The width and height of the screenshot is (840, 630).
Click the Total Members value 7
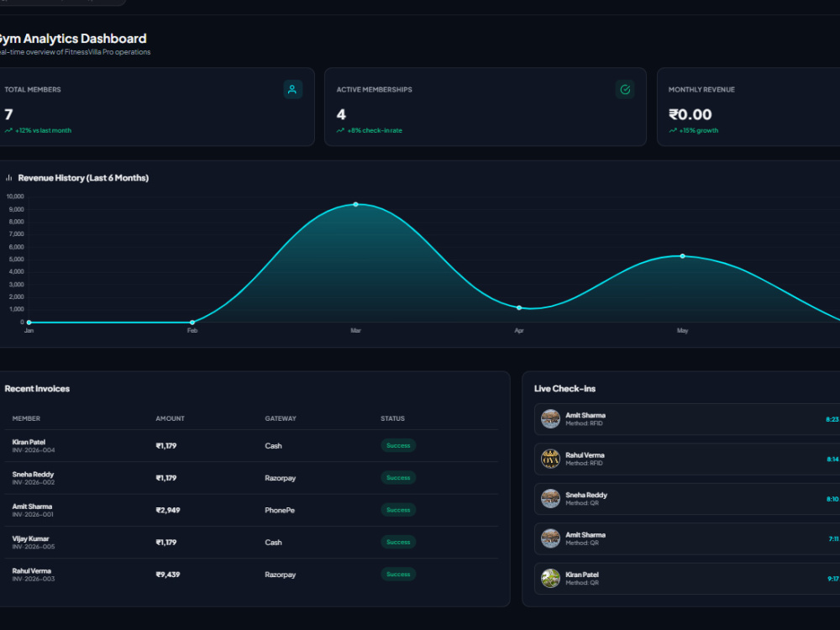click(x=8, y=114)
